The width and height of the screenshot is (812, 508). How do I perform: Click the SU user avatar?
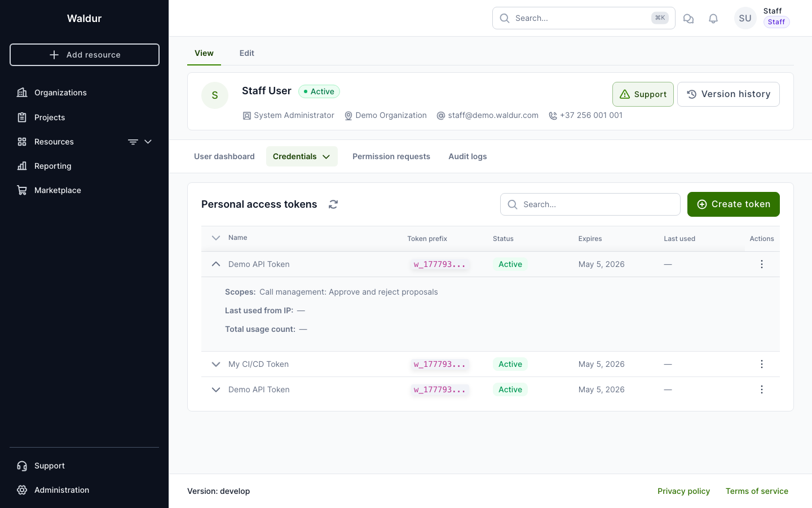tap(745, 18)
